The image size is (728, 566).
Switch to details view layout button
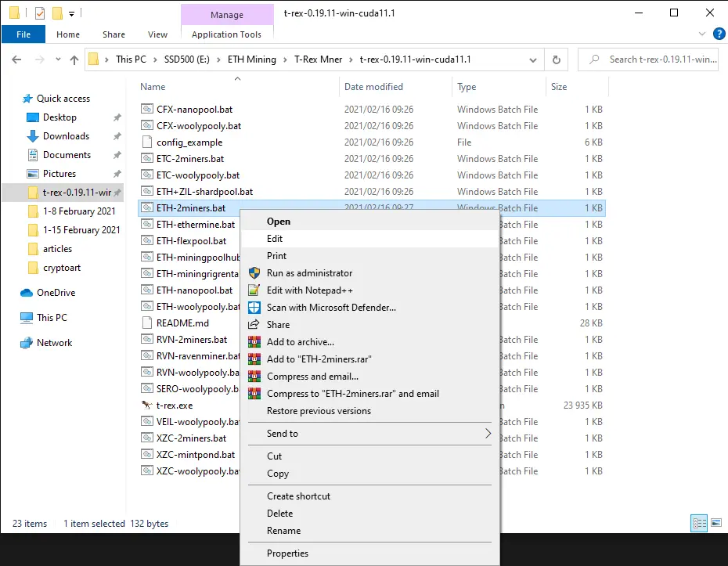pyautogui.click(x=699, y=523)
